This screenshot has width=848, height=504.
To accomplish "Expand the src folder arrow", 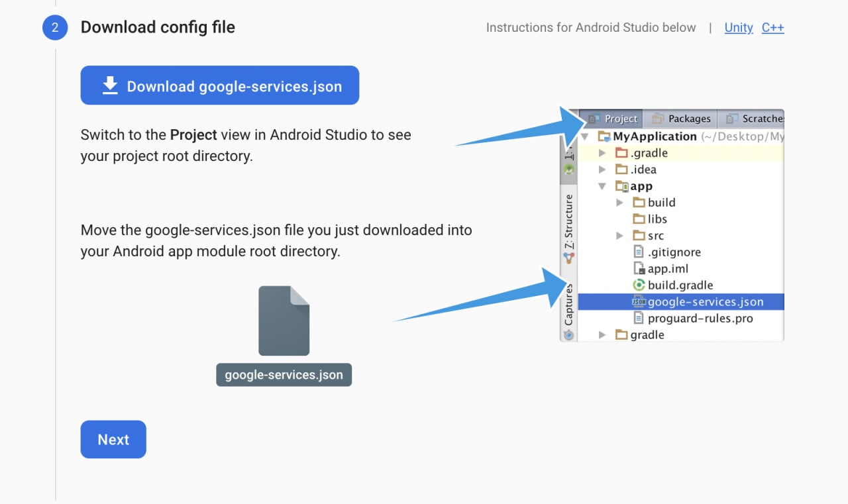I will pos(619,236).
